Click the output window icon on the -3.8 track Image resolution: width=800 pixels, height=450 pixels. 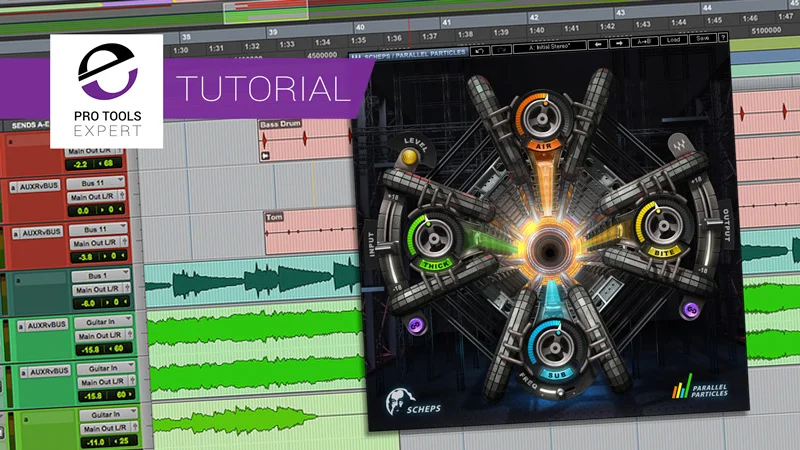[124, 242]
